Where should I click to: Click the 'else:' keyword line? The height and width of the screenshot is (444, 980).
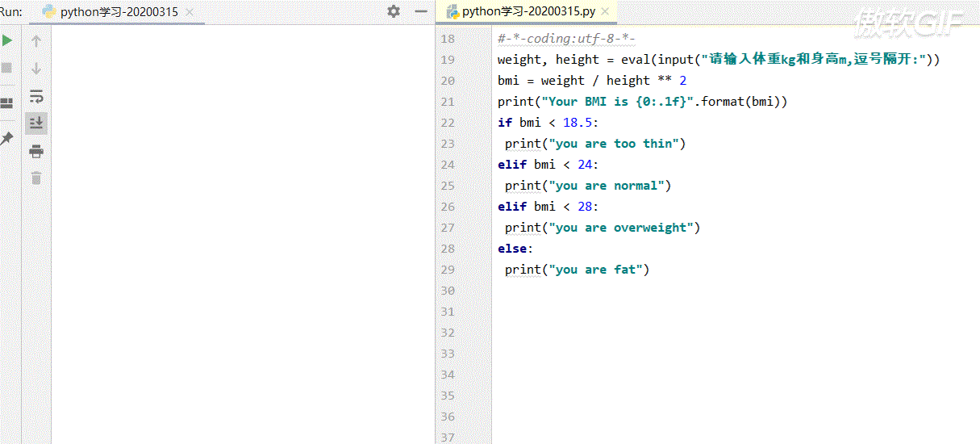click(x=515, y=249)
